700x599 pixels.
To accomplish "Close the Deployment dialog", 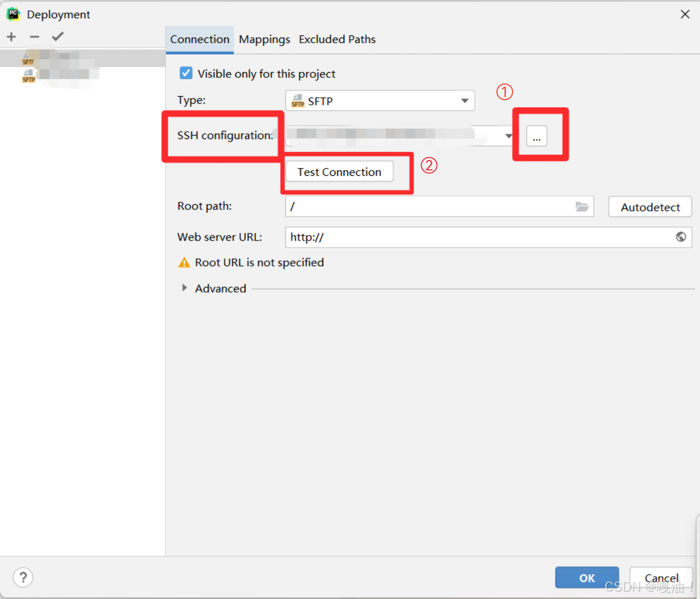I will coord(685,14).
